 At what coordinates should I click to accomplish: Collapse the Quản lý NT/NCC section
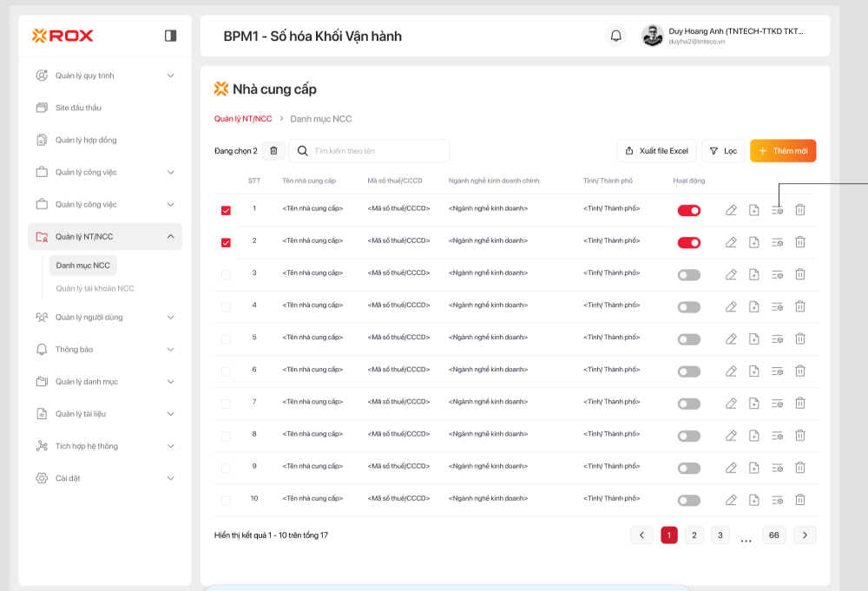click(x=170, y=237)
